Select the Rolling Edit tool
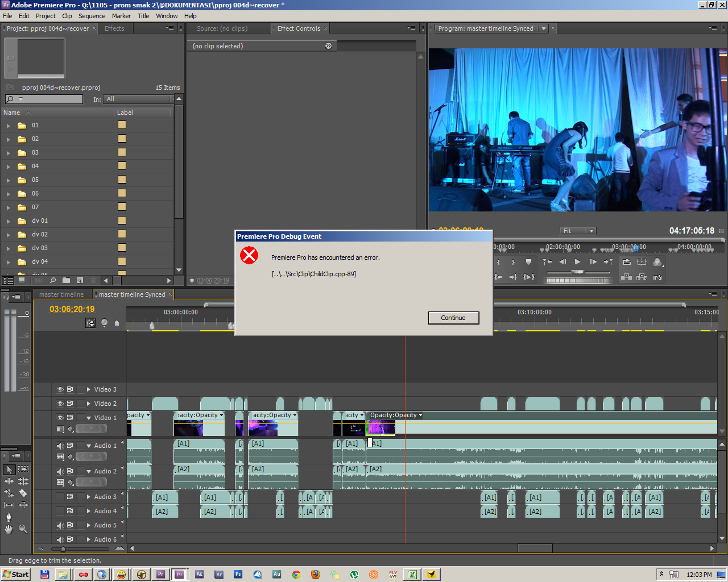728x582 pixels. [23, 481]
